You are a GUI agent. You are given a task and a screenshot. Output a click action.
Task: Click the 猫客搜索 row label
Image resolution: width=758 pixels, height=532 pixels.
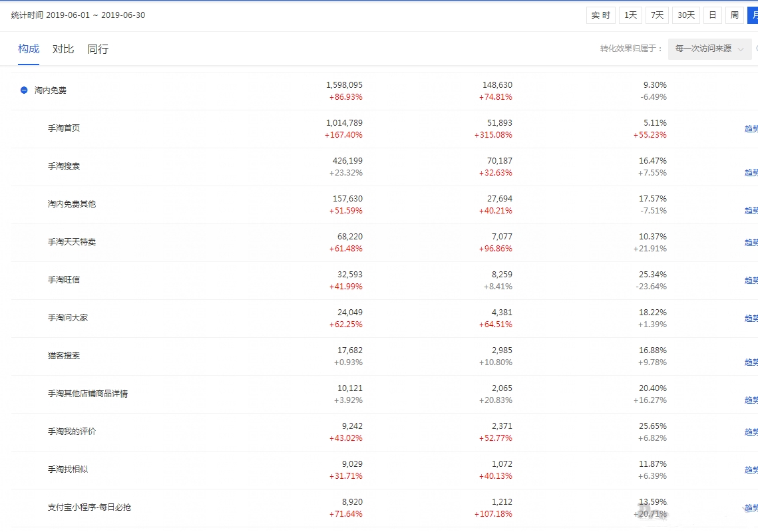pyautogui.click(x=64, y=356)
